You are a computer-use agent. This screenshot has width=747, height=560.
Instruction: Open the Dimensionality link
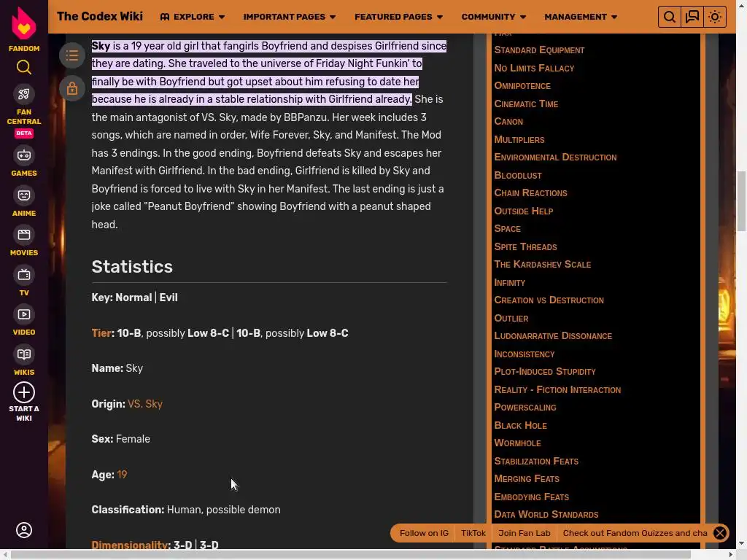pos(130,545)
